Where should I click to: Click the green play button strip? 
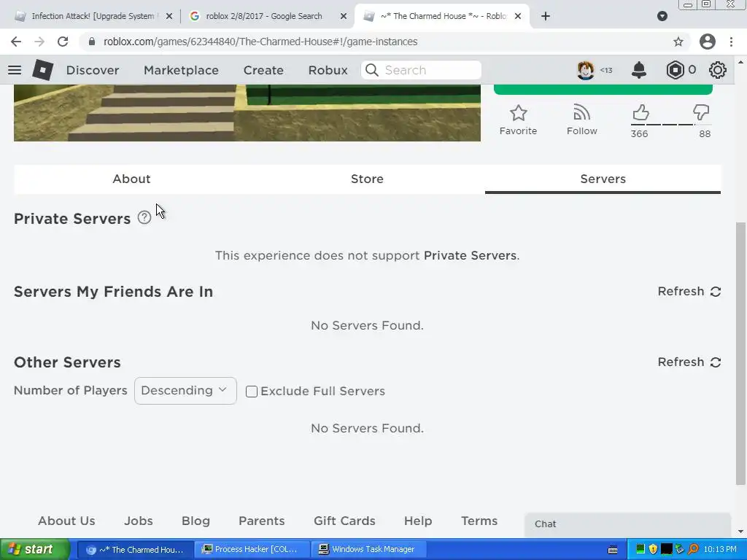coord(603,90)
